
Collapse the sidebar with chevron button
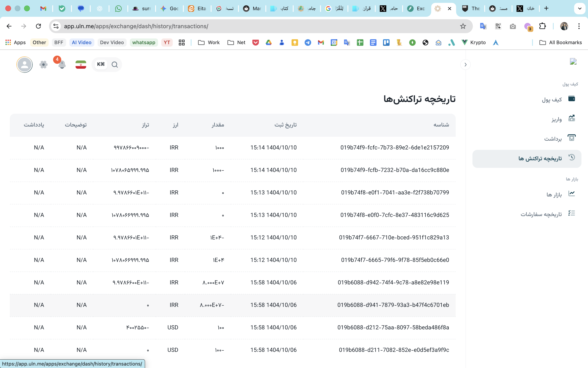point(465,64)
